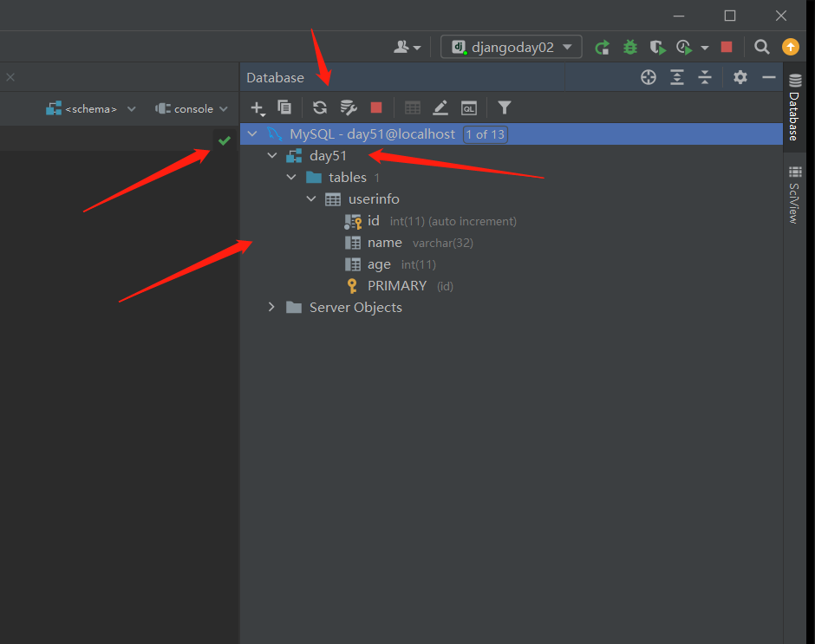Hide the Database panel with minus icon

[769, 77]
